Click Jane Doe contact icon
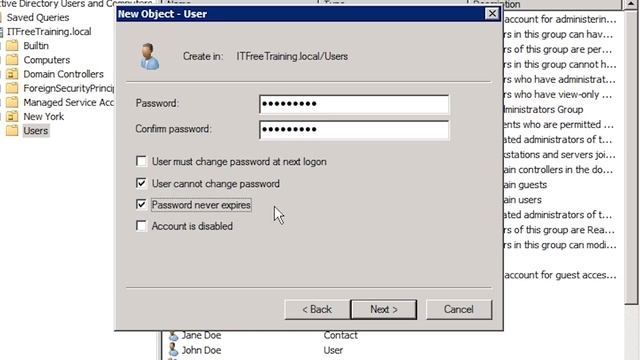This screenshot has height=360, width=640. (173, 336)
